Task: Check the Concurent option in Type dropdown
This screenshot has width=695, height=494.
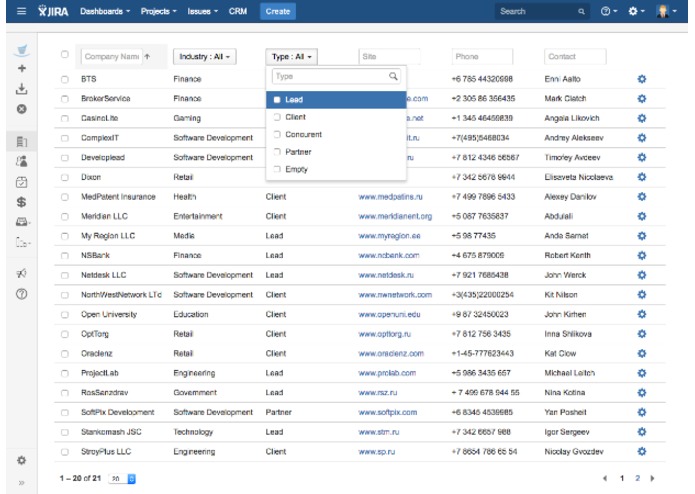Action: coord(277,134)
